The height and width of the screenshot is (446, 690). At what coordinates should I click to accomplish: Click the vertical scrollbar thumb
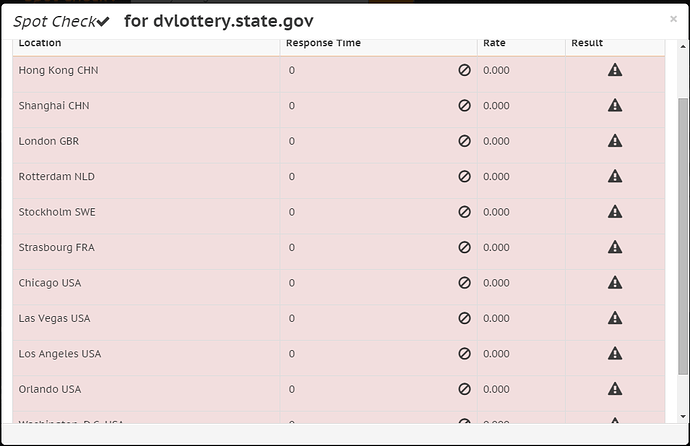click(683, 236)
